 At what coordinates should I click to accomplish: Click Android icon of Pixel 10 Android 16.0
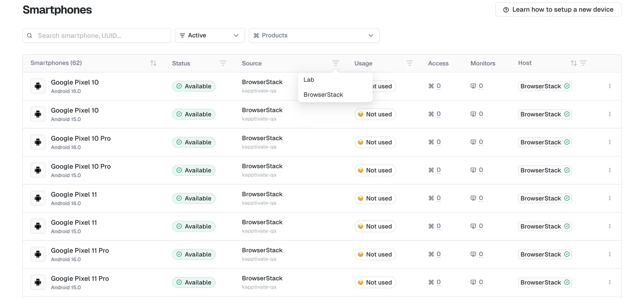click(38, 86)
